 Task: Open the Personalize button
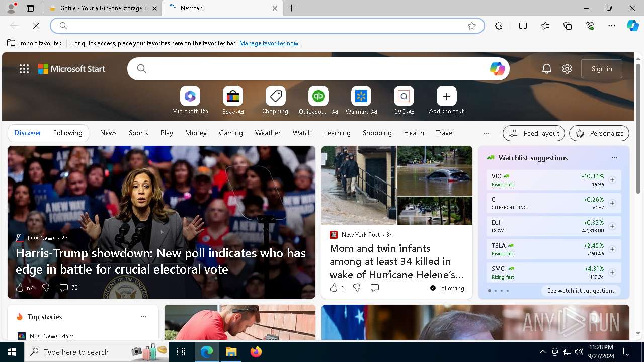[599, 133]
